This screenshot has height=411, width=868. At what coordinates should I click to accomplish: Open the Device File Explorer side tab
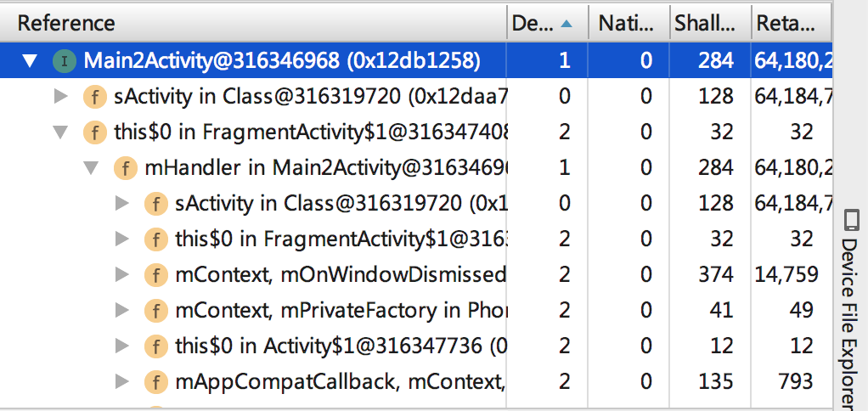[x=851, y=310]
